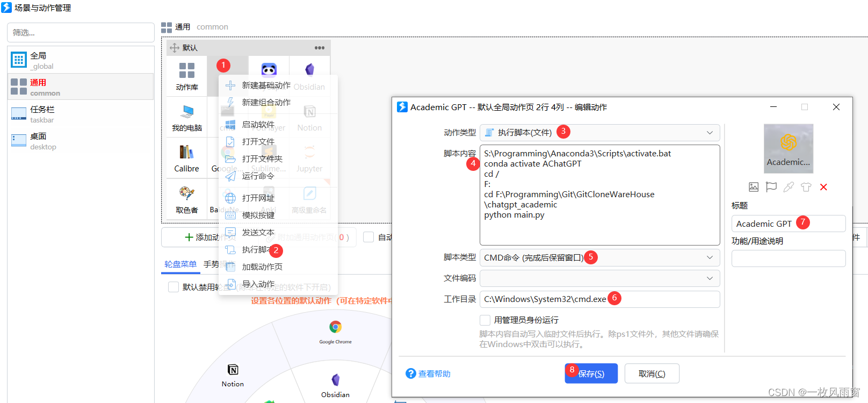Choose 打开文件夹 from context menu
Viewport: 868px width, 403px height.
click(x=278, y=159)
